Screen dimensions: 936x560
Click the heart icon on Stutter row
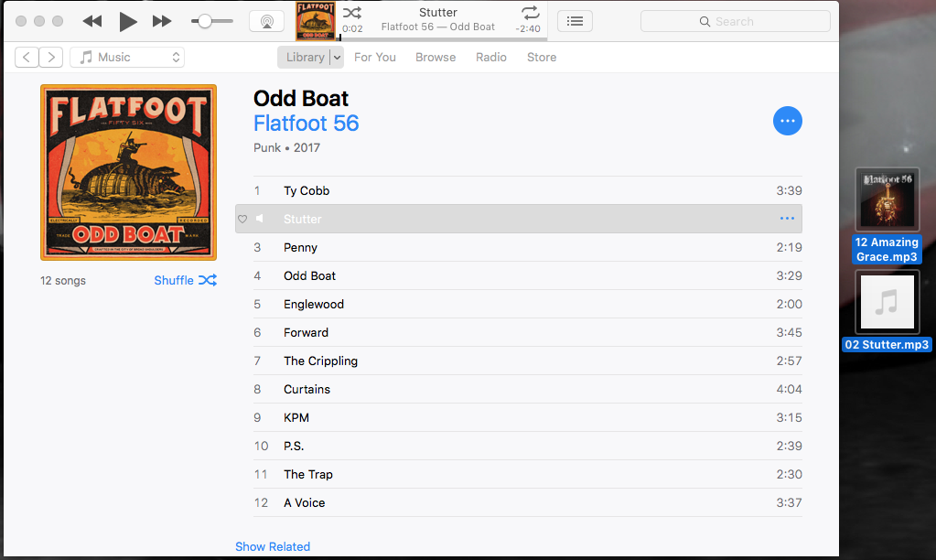pyautogui.click(x=242, y=219)
